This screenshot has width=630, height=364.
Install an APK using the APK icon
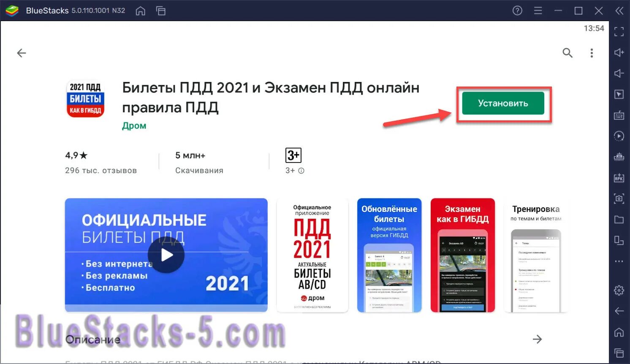(619, 178)
